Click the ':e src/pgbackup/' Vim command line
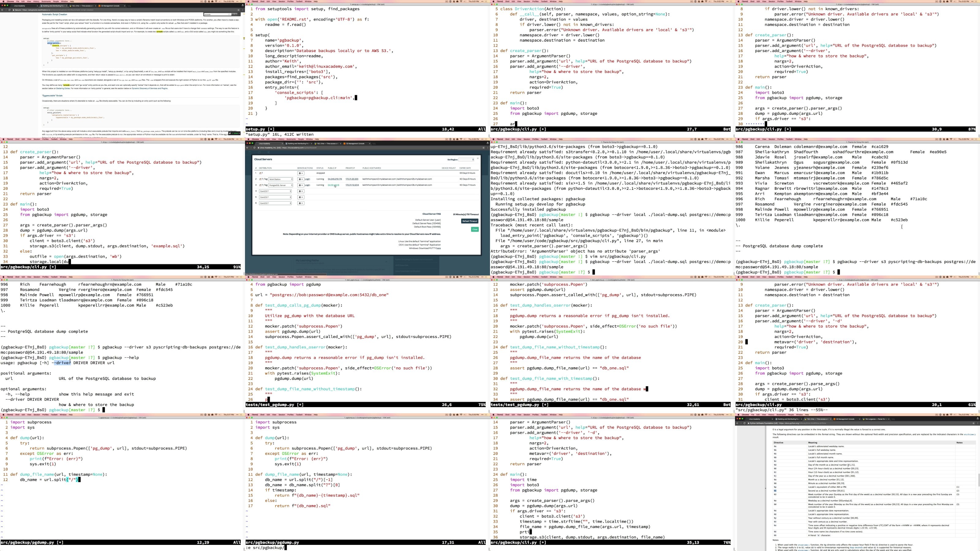Viewport: 980px width, 551px height. [x=265, y=548]
